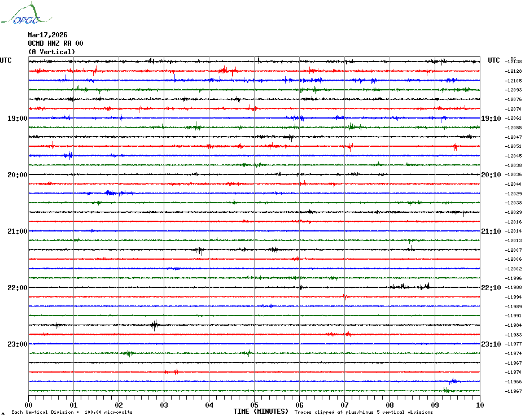The height and width of the screenshot is (420, 525).
Task: Select the 23:00 time label
Action: [17, 344]
